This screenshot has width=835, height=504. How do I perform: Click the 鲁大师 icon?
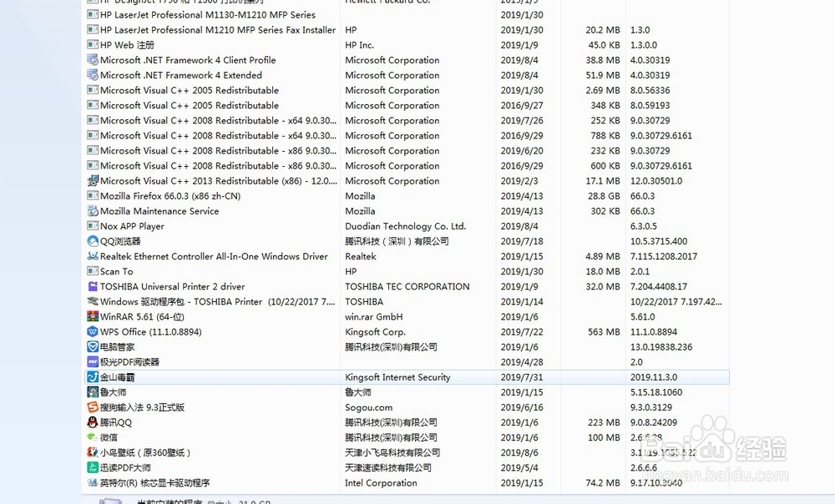coord(93,392)
